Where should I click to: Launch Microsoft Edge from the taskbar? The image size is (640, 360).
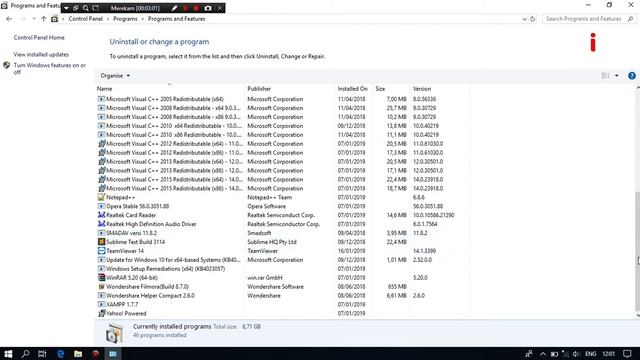coord(60,353)
